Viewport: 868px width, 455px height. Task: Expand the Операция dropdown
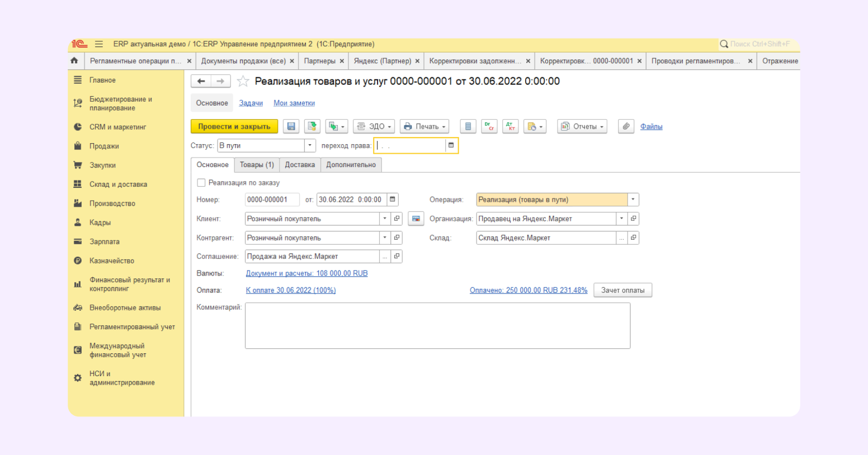633,200
